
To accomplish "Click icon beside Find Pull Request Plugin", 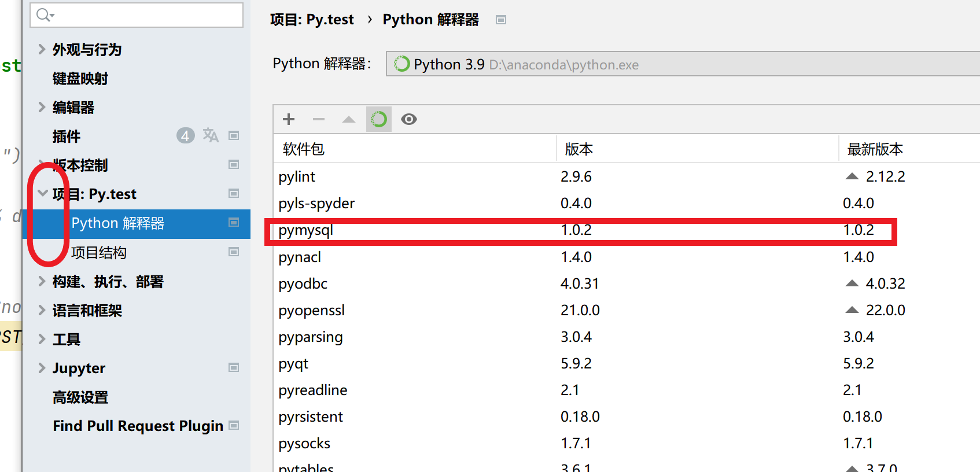I will (234, 425).
